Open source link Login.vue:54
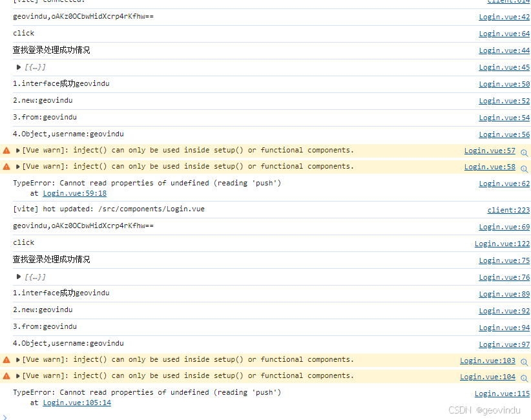The image size is (531, 420). coord(505,118)
